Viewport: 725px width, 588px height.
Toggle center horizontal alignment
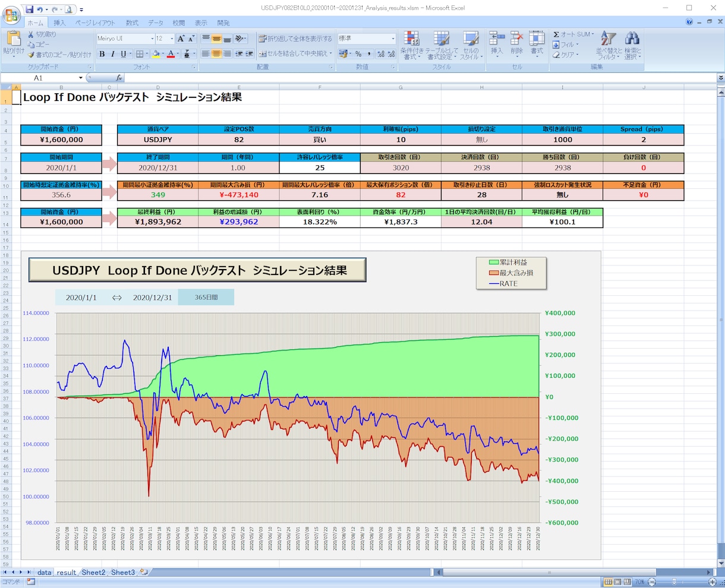[216, 54]
